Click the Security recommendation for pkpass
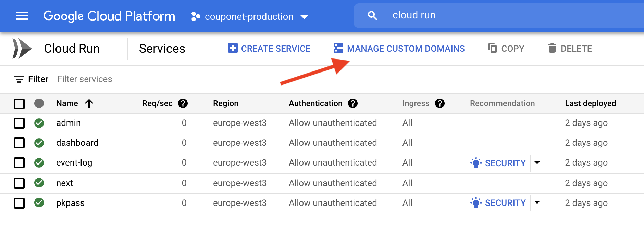Viewport: 644px width, 249px height. (x=498, y=203)
